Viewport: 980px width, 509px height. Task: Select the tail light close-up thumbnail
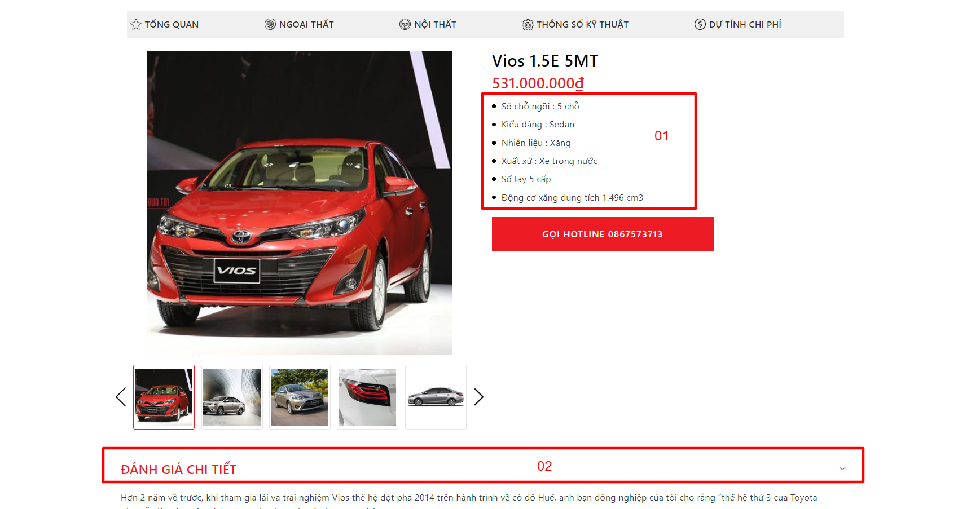(x=367, y=397)
